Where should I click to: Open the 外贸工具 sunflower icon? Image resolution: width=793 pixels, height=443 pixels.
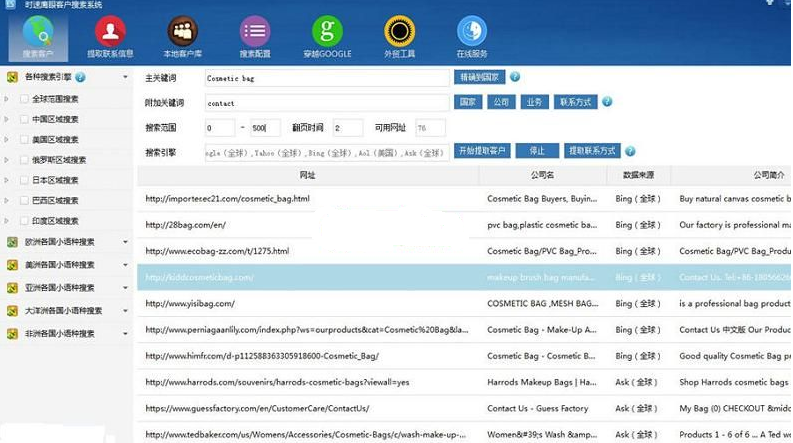click(400, 37)
